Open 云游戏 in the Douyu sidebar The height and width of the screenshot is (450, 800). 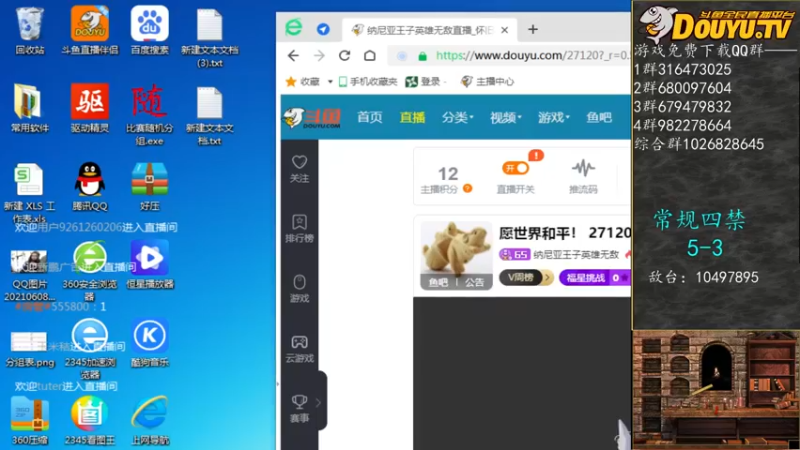click(299, 348)
